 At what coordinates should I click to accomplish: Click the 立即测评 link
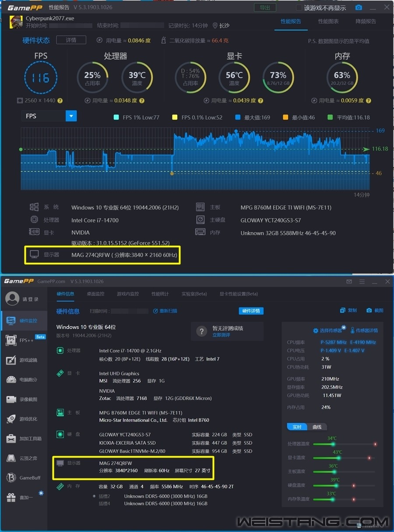tap(221, 335)
